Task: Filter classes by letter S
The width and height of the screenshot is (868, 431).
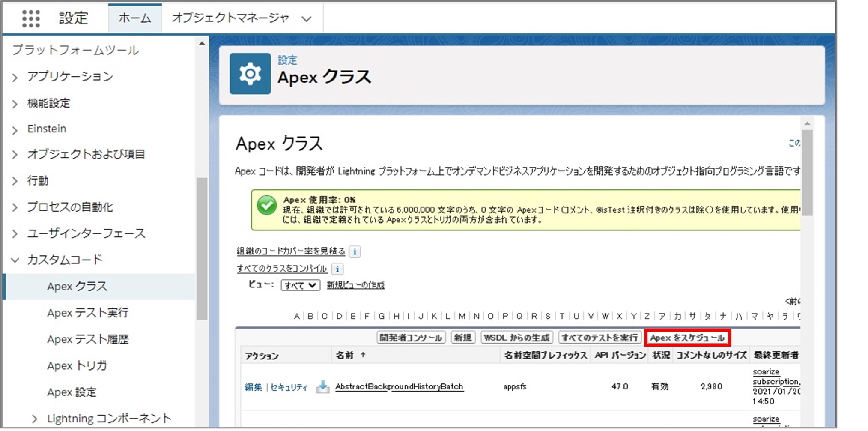Action: pos(548,316)
